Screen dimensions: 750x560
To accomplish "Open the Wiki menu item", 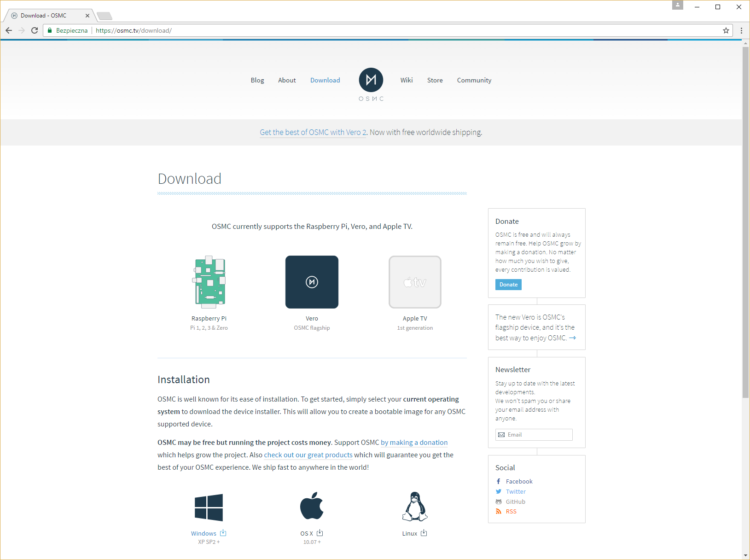I will tap(407, 80).
